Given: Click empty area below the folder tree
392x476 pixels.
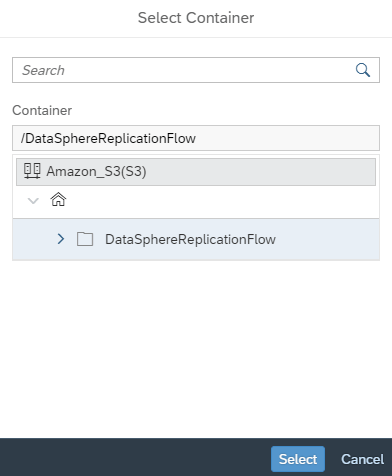Looking at the screenshot, I should tap(196, 347).
